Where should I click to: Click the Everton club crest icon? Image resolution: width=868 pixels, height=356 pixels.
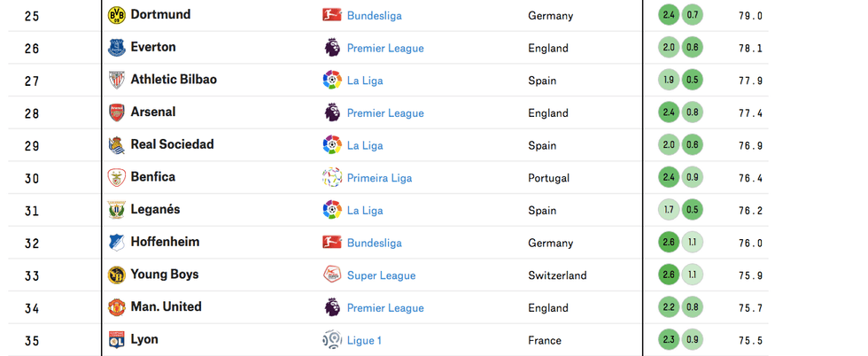116,48
